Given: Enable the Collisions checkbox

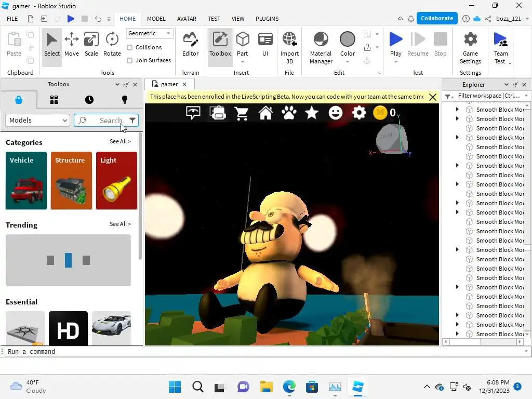Looking at the screenshot, I should point(129,47).
